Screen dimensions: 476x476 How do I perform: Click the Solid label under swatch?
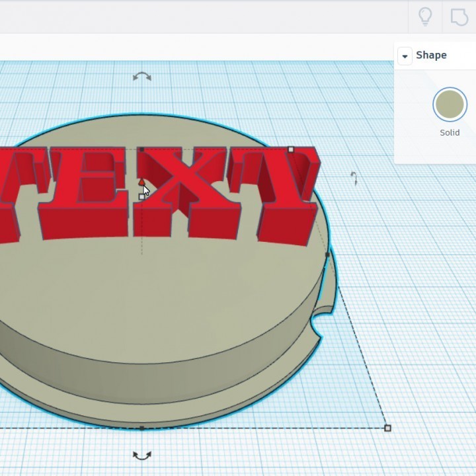point(450,133)
